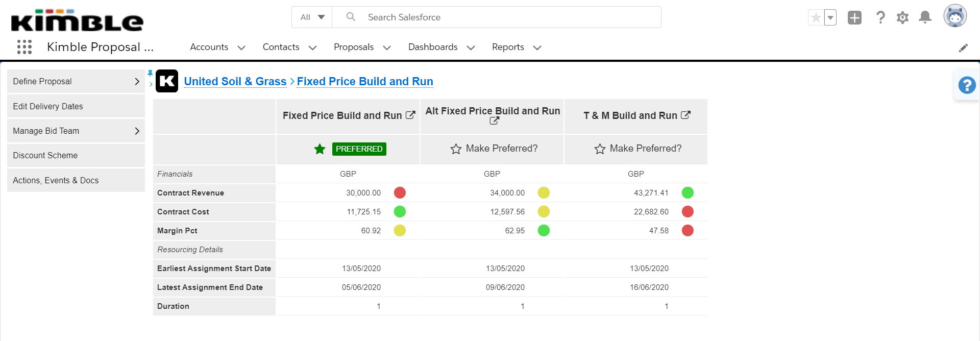Click red indicator beside 22,682.60
980x341 pixels.
(688, 211)
